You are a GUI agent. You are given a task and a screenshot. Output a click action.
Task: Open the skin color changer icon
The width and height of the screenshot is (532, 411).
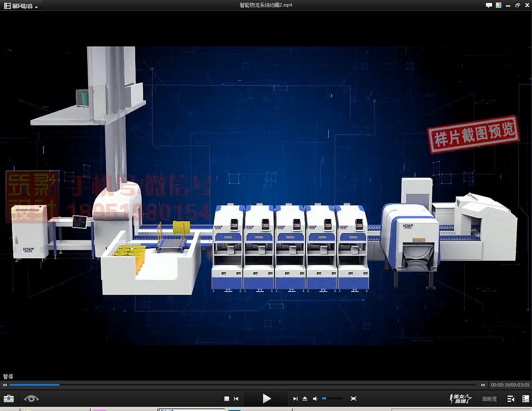point(499,5)
